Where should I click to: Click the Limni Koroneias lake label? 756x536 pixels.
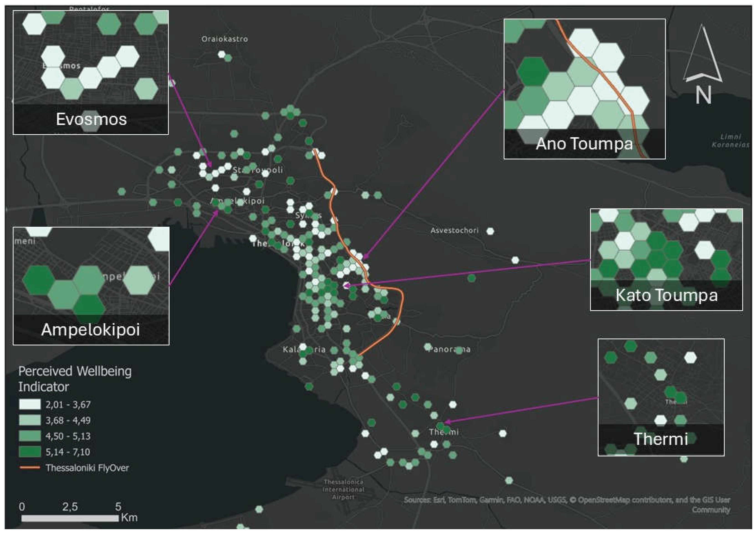730,141
